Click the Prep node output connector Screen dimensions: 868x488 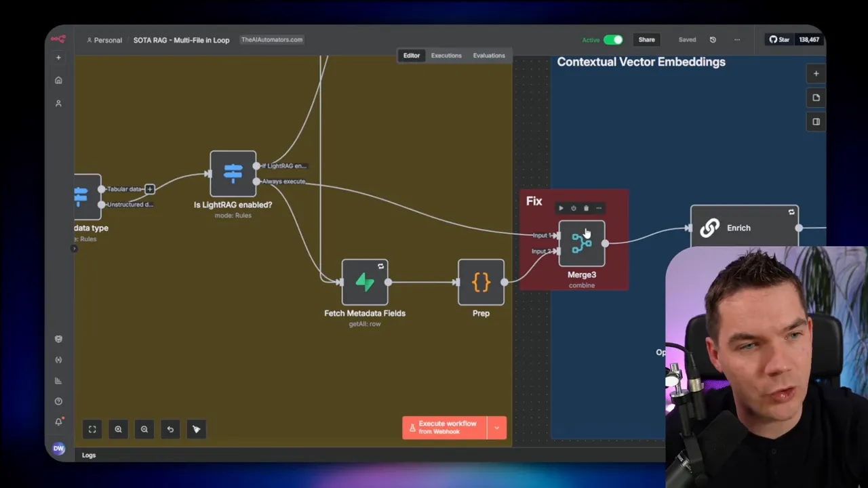click(504, 282)
